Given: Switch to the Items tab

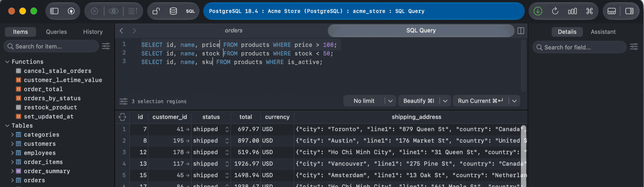Looking at the screenshot, I should tap(21, 32).
